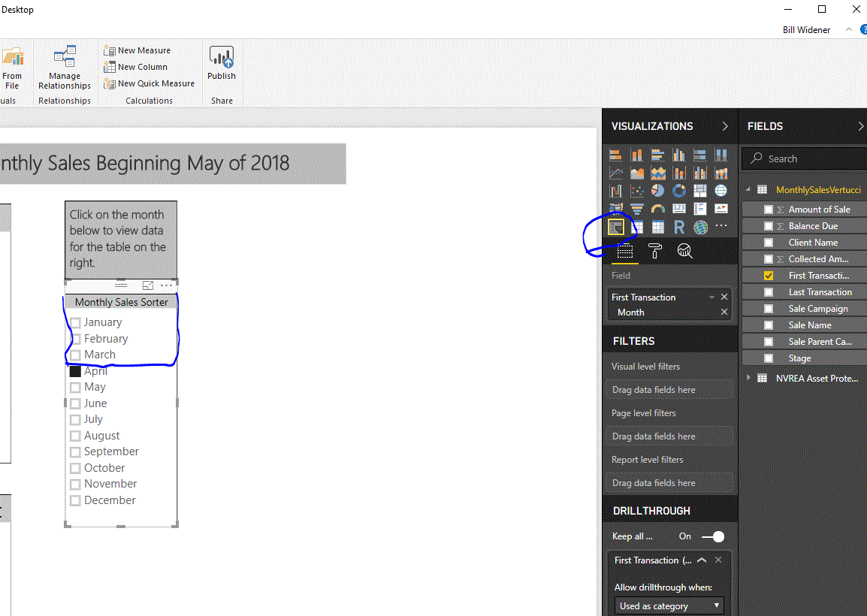Remove the First Transaction field with X
867x616 pixels.
click(x=724, y=297)
